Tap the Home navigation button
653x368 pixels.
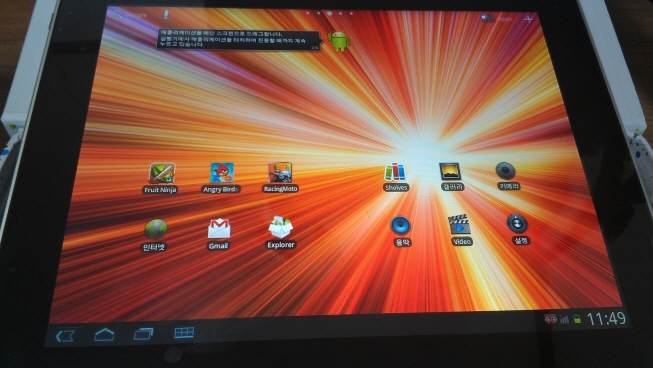coord(104,334)
